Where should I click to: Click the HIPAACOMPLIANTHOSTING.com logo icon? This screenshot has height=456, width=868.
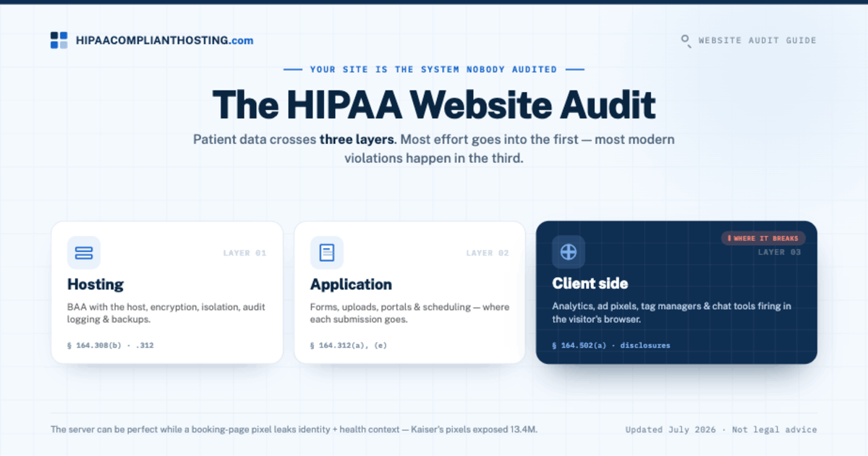(x=59, y=41)
